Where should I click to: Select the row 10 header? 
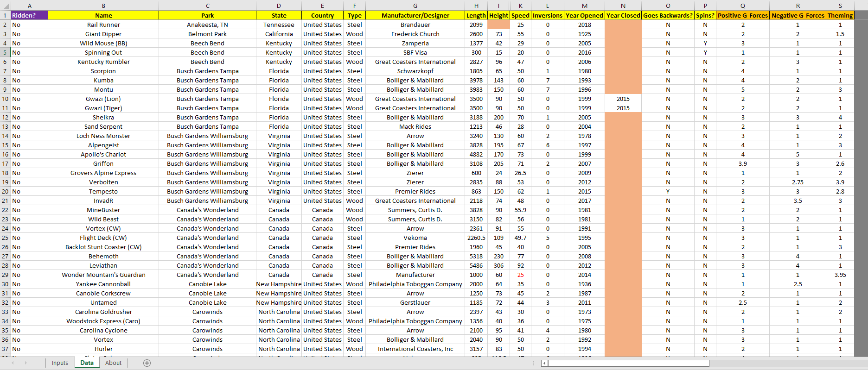[x=5, y=99]
